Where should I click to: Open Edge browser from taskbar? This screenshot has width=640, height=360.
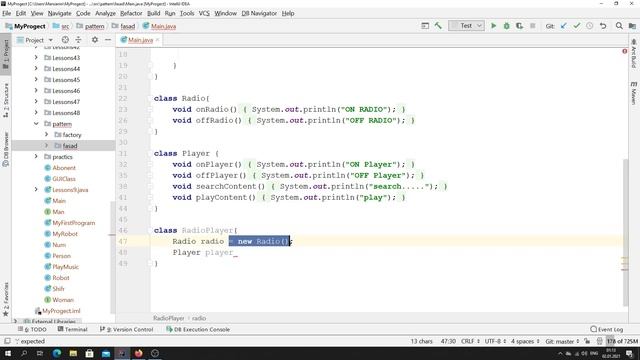[57, 353]
